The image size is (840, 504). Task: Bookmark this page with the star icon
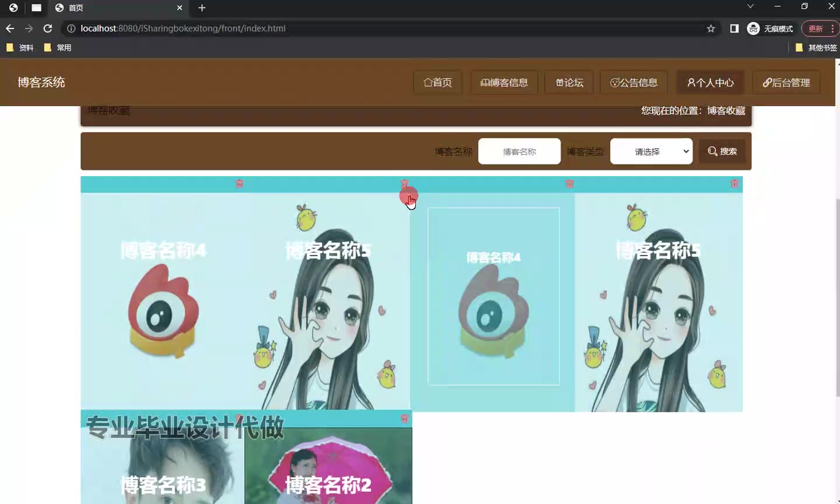click(710, 28)
